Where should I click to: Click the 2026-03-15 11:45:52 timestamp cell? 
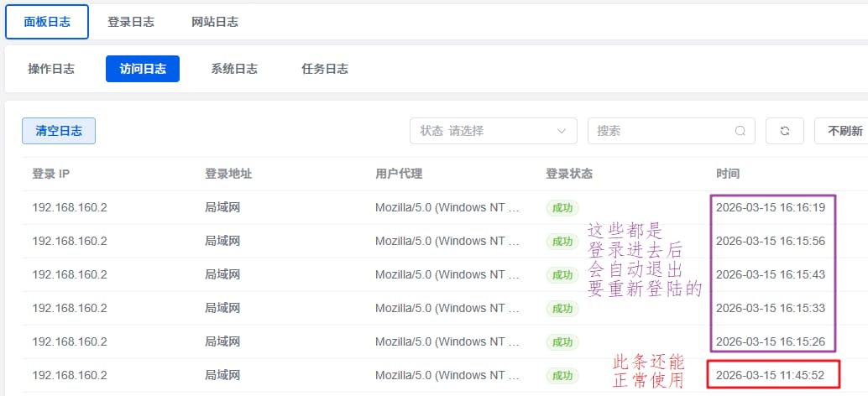point(770,375)
